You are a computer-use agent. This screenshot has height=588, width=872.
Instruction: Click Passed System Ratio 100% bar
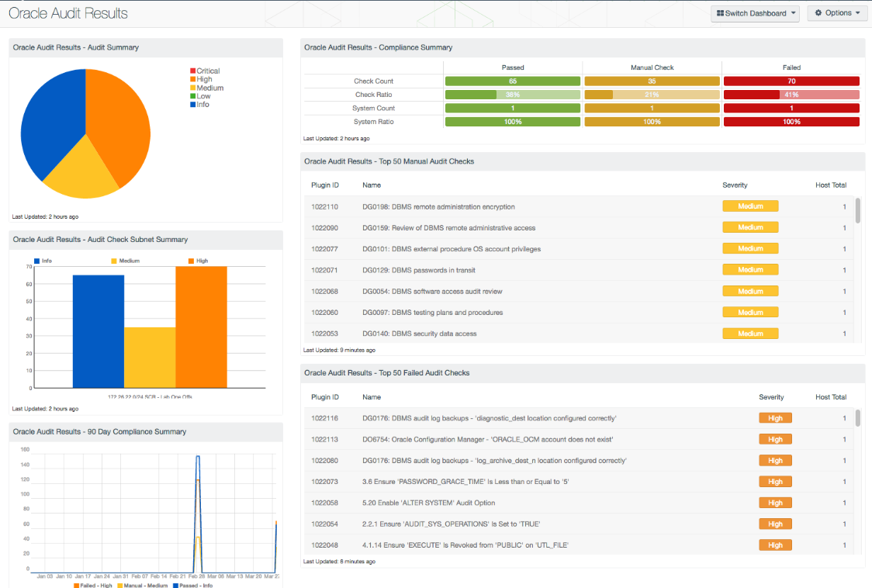coord(513,122)
